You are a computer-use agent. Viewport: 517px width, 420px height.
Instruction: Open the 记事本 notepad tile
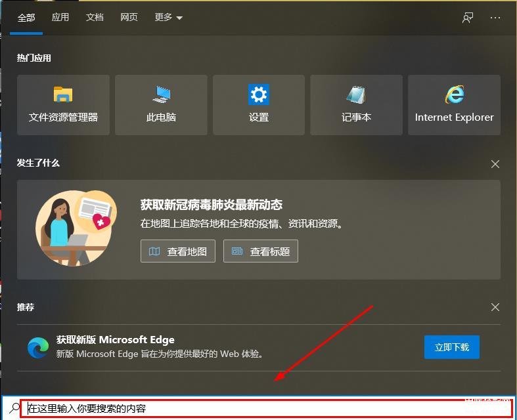pyautogui.click(x=357, y=105)
